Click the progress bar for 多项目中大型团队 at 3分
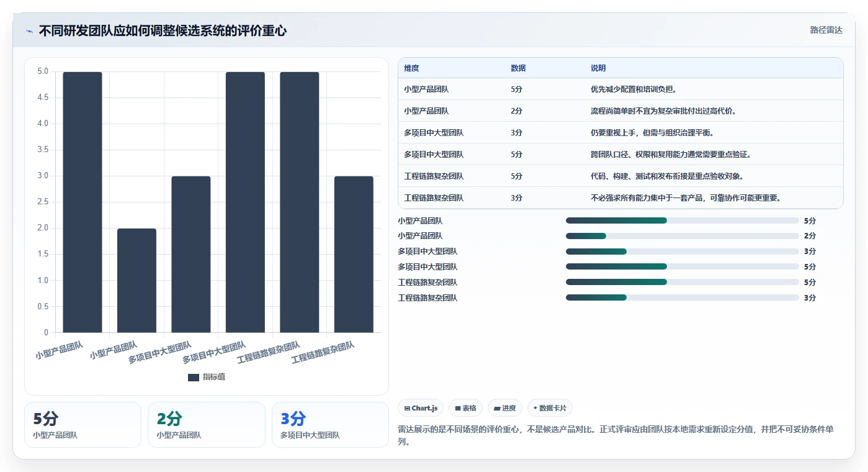Image resolution: width=868 pixels, height=472 pixels. point(682,252)
